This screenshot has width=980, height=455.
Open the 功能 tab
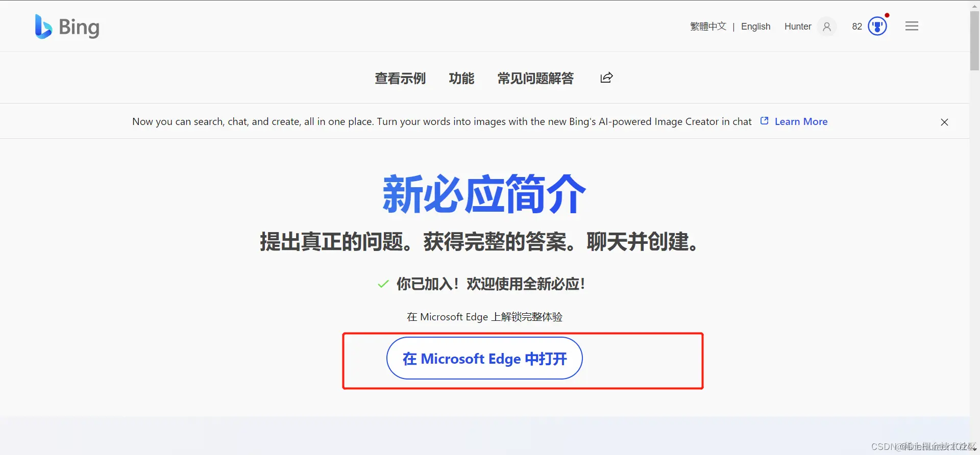click(x=461, y=78)
